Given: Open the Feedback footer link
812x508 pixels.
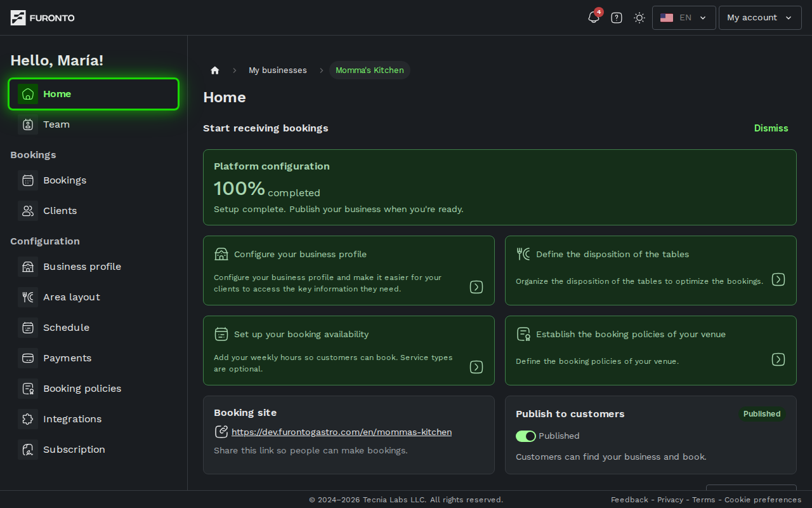Looking at the screenshot, I should [x=629, y=500].
